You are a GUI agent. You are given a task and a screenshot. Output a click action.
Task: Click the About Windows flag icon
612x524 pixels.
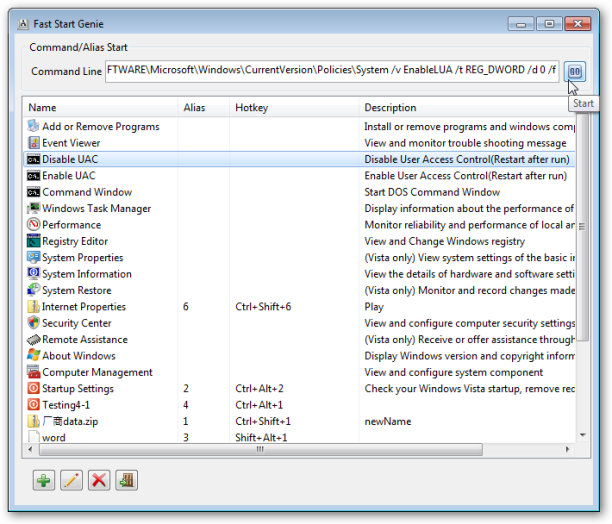tap(34, 355)
